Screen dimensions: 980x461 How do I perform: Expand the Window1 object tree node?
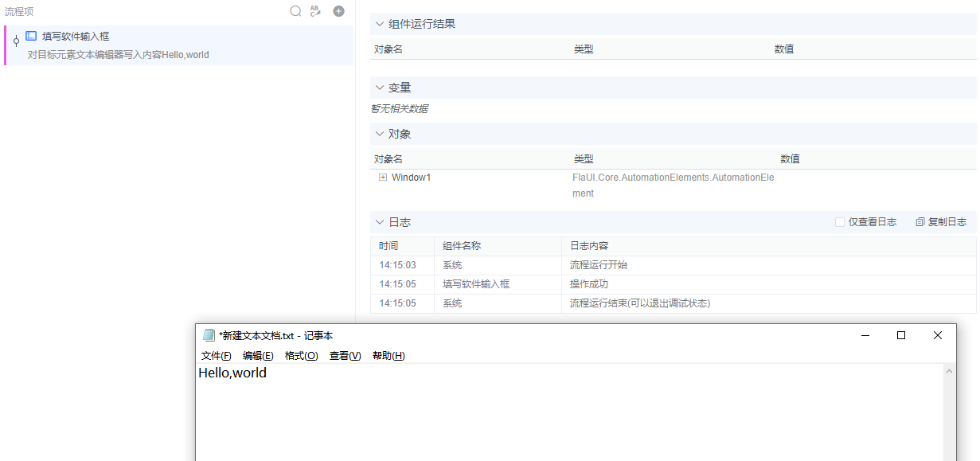[383, 177]
